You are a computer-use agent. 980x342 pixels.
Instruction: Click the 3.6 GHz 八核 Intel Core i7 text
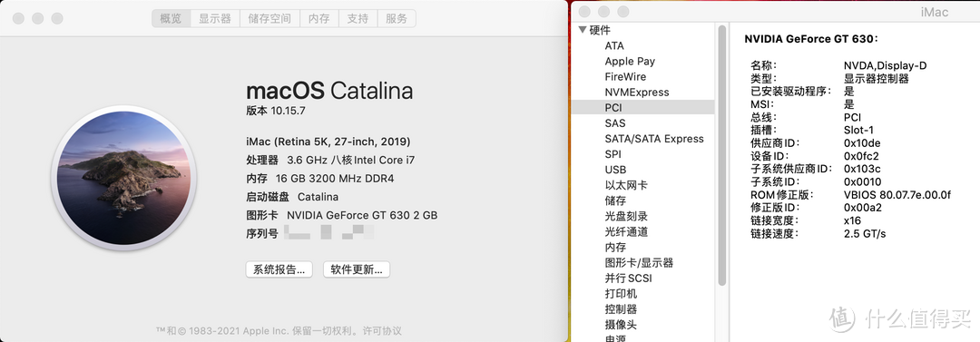(350, 160)
